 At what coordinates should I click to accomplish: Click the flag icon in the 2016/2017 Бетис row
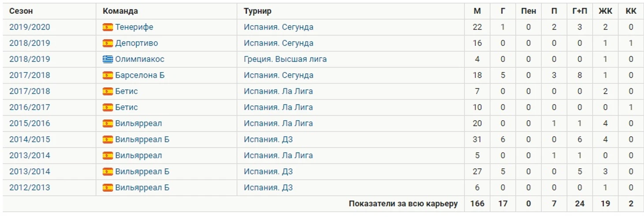(108, 107)
